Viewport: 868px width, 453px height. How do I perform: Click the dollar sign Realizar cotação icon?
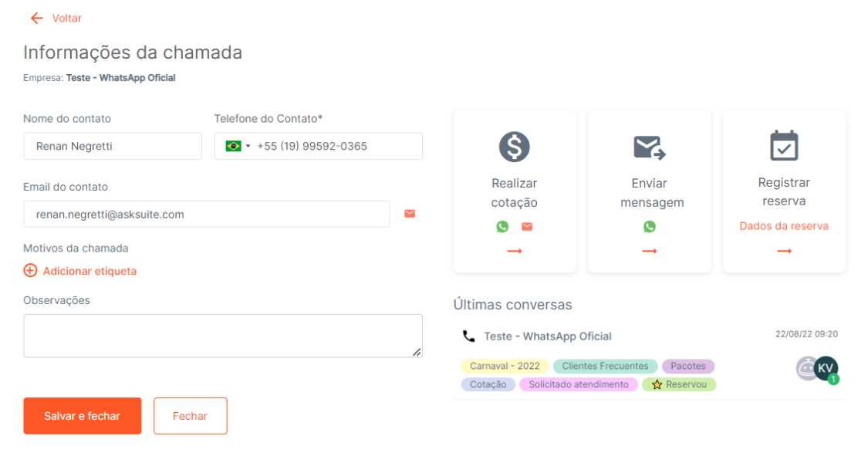pyautogui.click(x=515, y=147)
